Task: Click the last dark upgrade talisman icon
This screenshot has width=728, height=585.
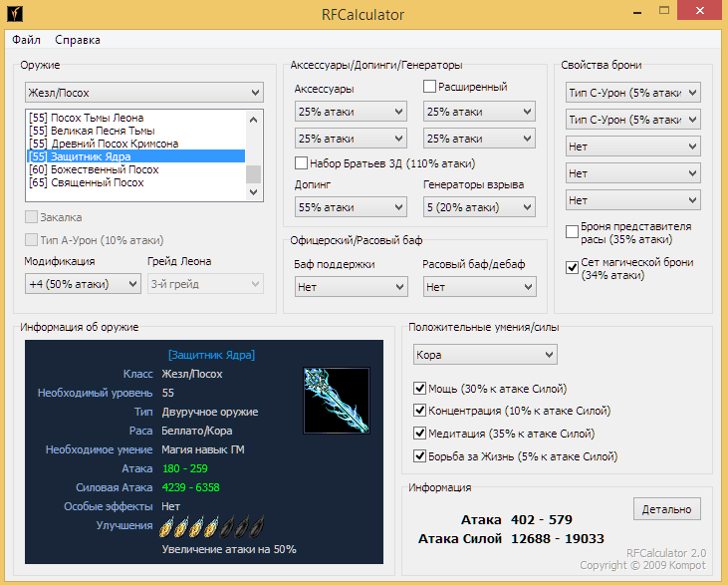Action: click(258, 527)
